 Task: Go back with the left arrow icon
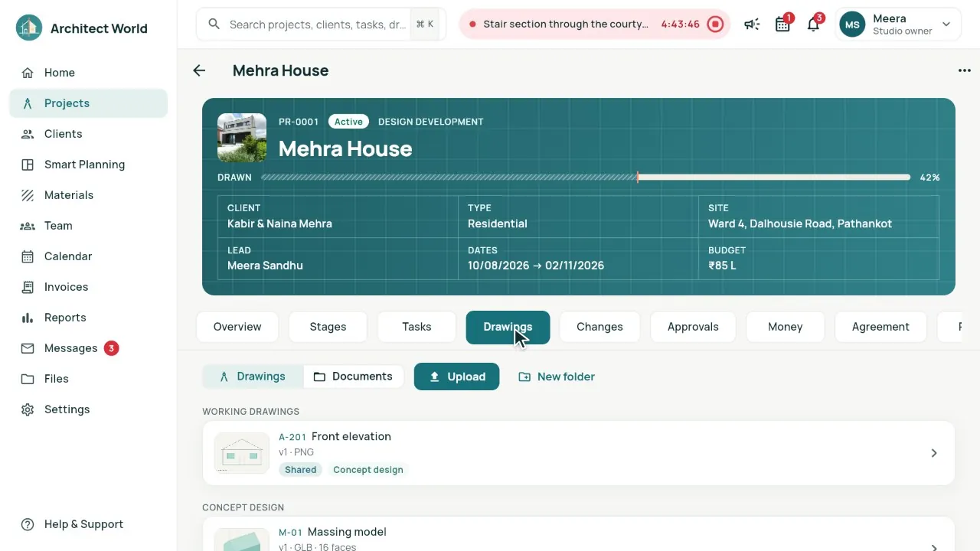(x=199, y=70)
